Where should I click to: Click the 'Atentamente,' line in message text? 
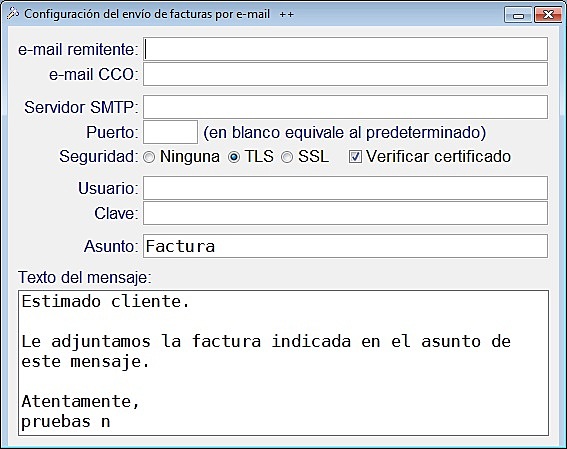click(81, 401)
